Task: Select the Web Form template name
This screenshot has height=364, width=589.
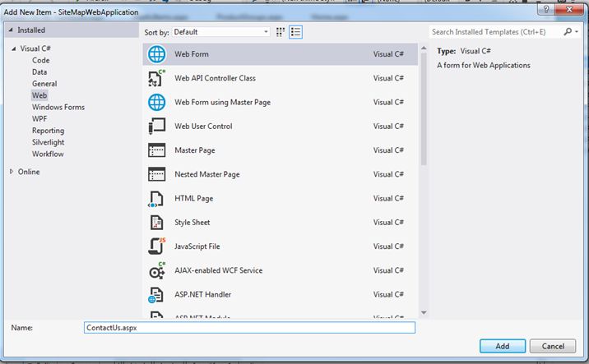Action: (192, 54)
